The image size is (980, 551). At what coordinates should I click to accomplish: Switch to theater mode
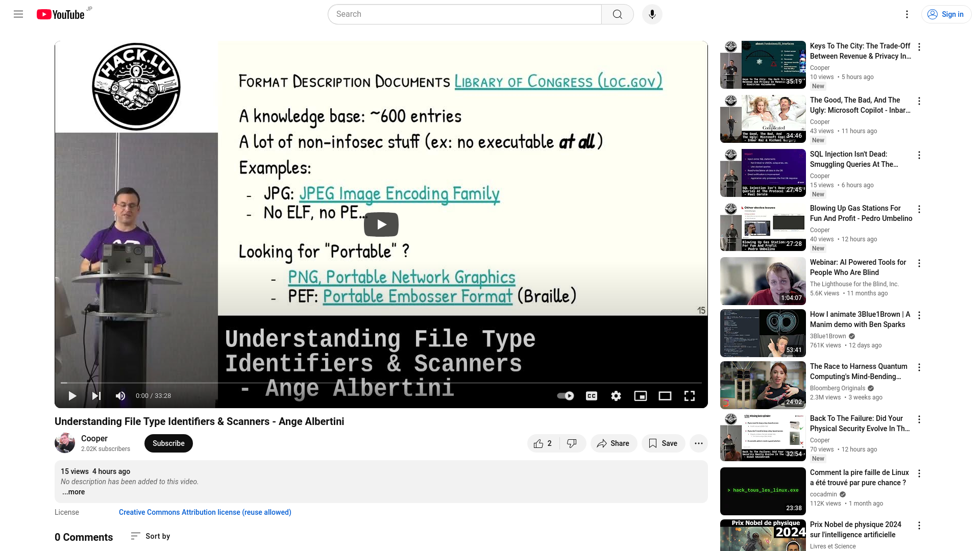click(665, 396)
